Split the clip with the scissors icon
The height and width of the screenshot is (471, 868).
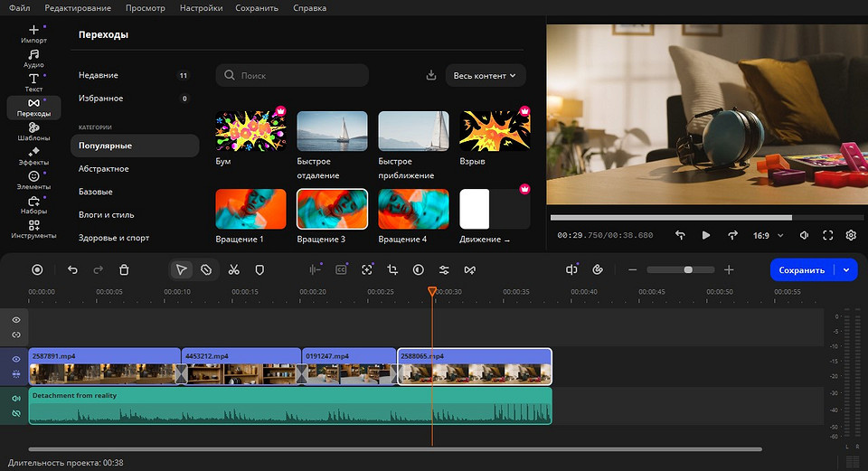[233, 269]
